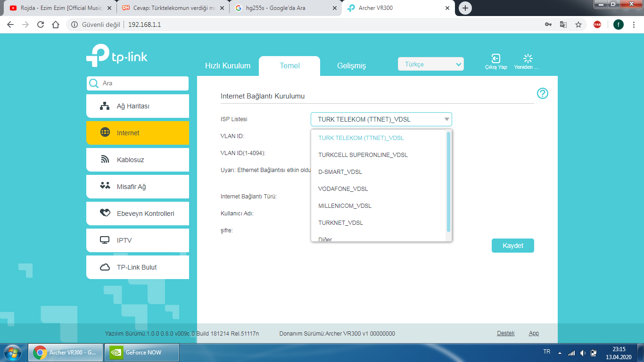
Task: Click the red YAB extension icon
Action: click(x=597, y=25)
